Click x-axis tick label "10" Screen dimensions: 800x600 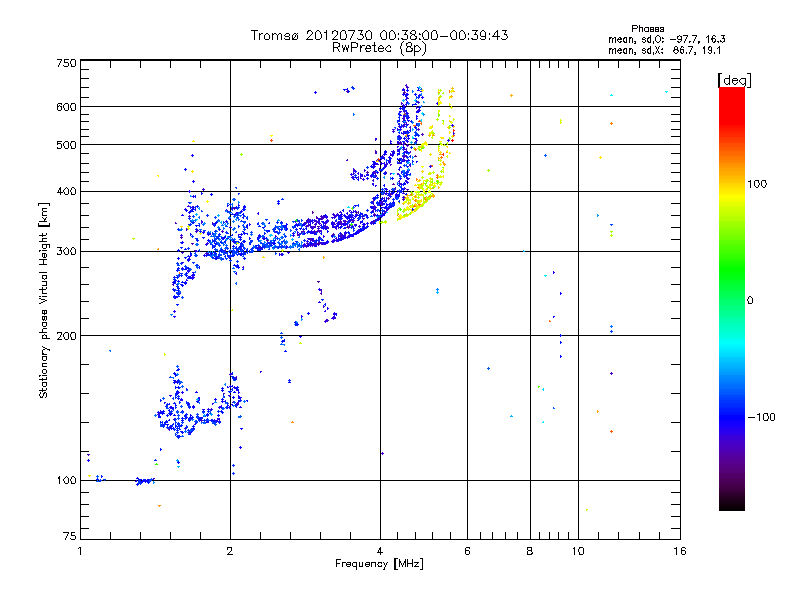[578, 551]
